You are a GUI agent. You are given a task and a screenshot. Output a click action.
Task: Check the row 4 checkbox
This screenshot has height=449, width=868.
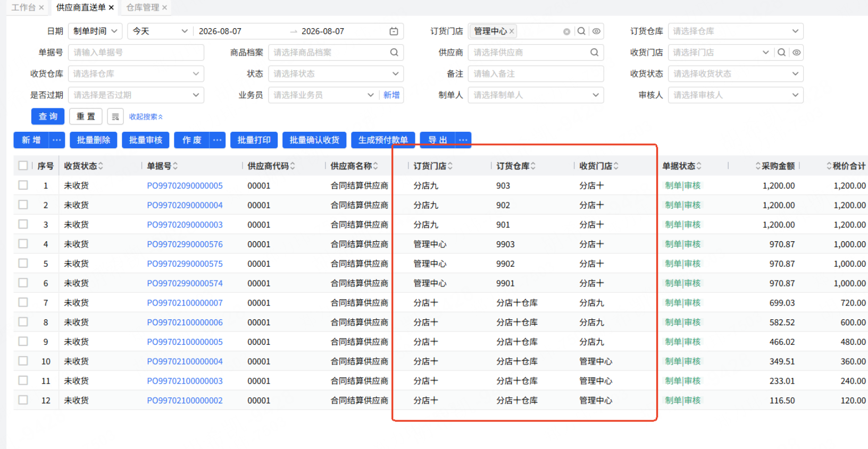(x=23, y=243)
